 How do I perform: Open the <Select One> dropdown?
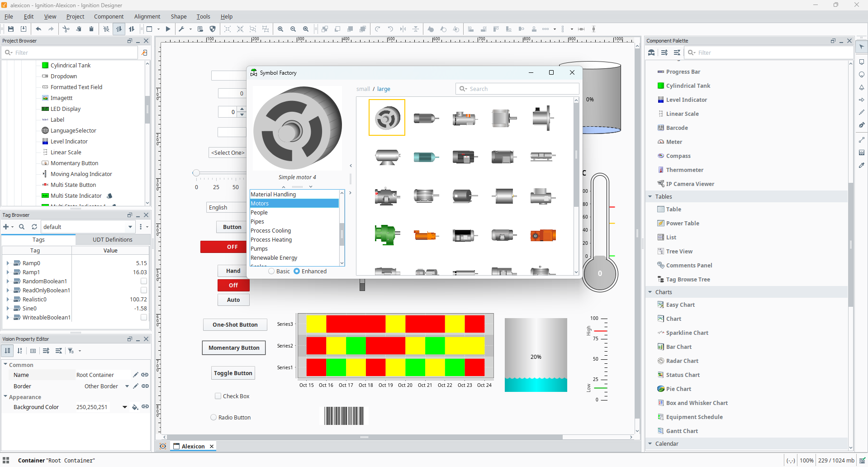tap(228, 152)
